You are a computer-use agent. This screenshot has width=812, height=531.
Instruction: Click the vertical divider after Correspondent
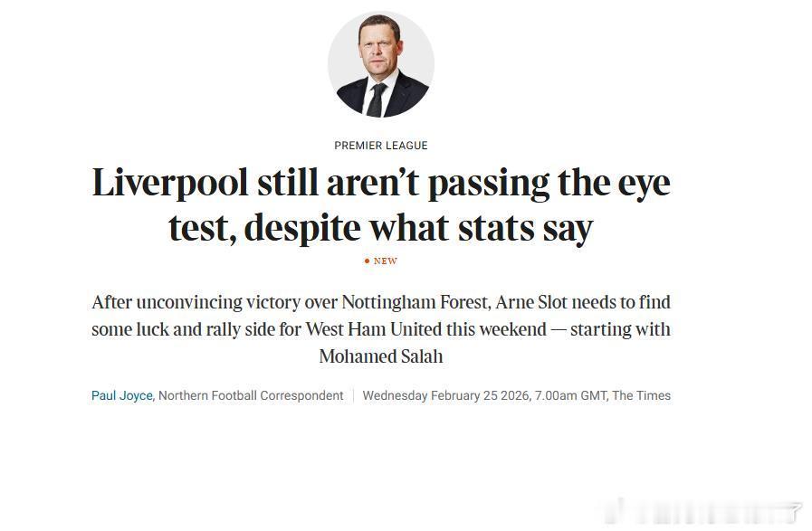point(353,395)
